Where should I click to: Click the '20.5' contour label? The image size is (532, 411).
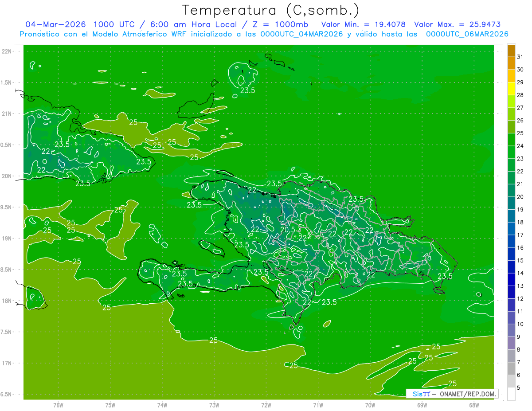pyautogui.click(x=287, y=230)
